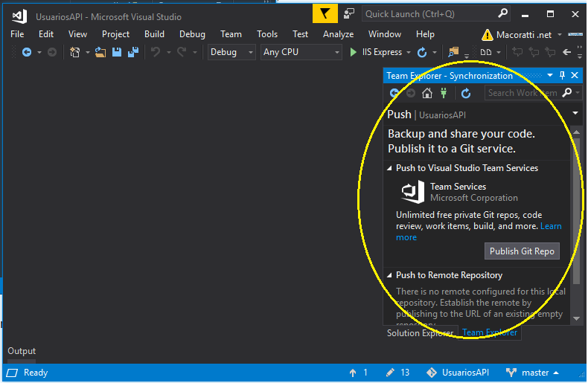
Task: Click the Team Explorer scrollbar down arrow
Action: (576, 318)
